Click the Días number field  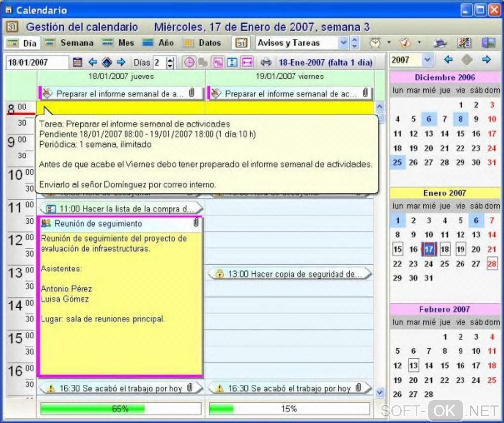[x=160, y=62]
